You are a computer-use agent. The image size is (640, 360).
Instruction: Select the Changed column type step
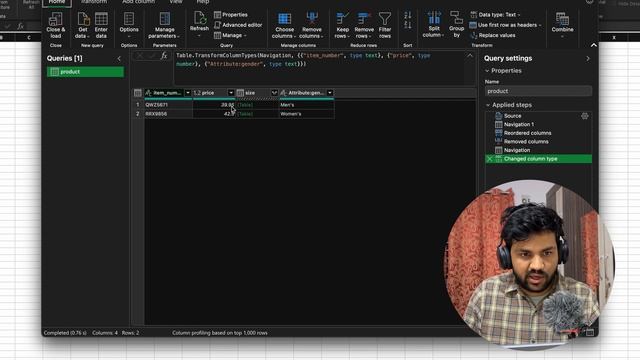point(538,159)
